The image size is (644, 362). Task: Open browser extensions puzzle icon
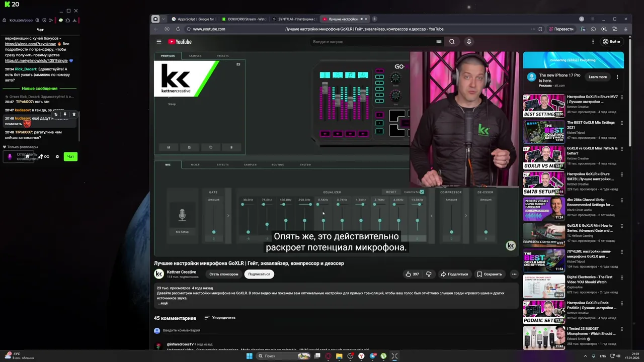pos(594,29)
